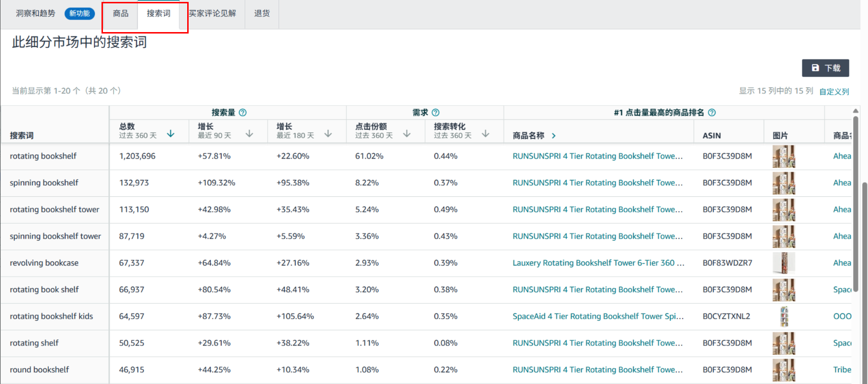Click help icon beside #1 点击量最高的商品排名
868x384 pixels.
(712, 113)
